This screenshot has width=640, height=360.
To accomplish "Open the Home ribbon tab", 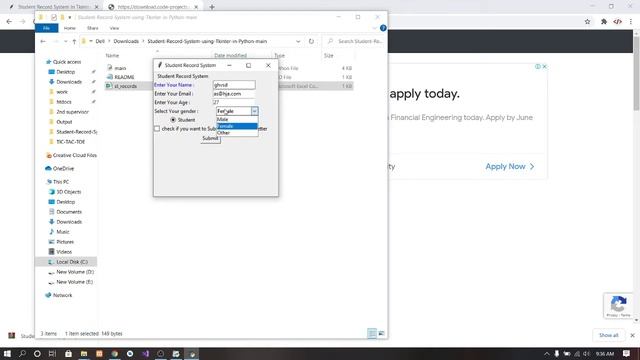I will point(70,28).
